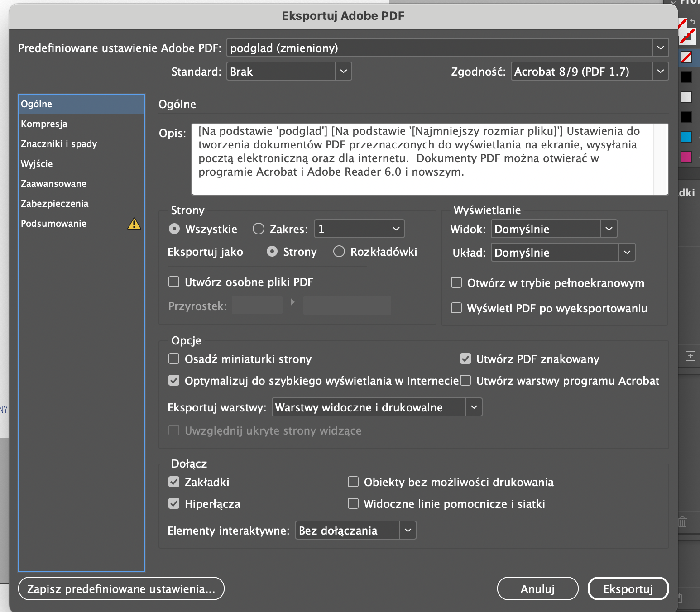Switch to the Zabezpieczenia section
The image size is (700, 612).
[82, 204]
